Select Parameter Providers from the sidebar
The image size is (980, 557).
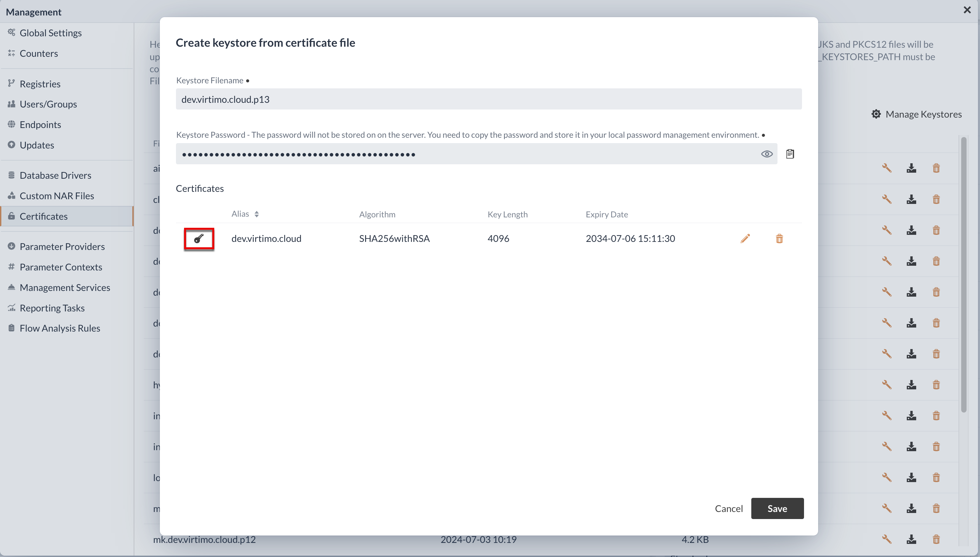click(62, 247)
